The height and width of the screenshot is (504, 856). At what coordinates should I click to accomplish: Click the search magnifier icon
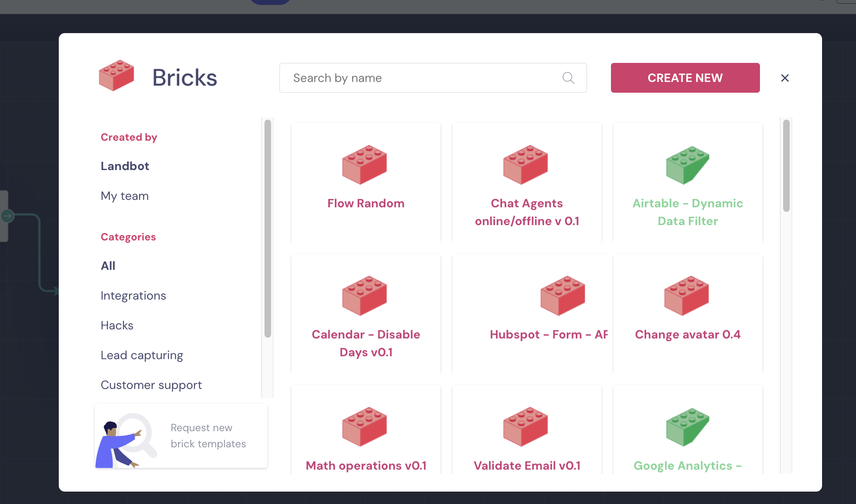tap(568, 78)
